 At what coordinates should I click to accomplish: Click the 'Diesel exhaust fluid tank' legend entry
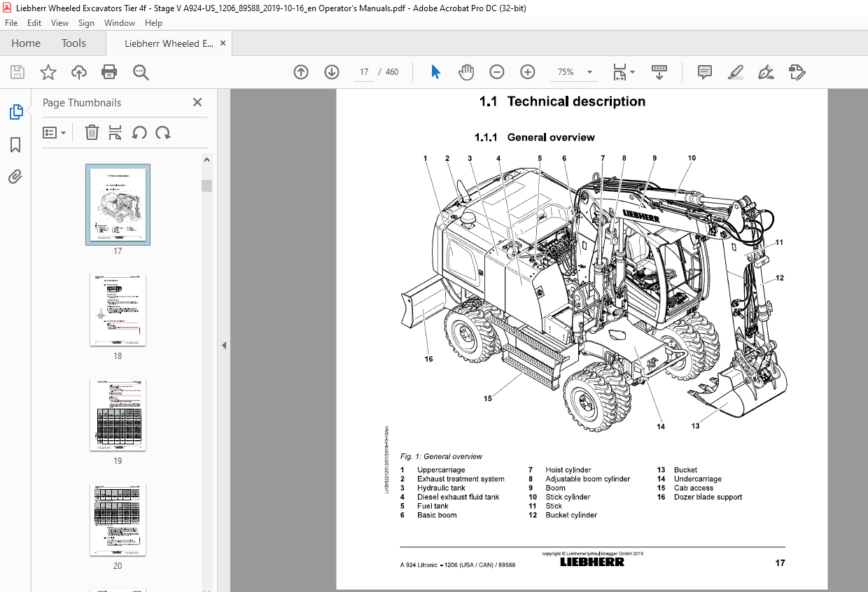(458, 497)
